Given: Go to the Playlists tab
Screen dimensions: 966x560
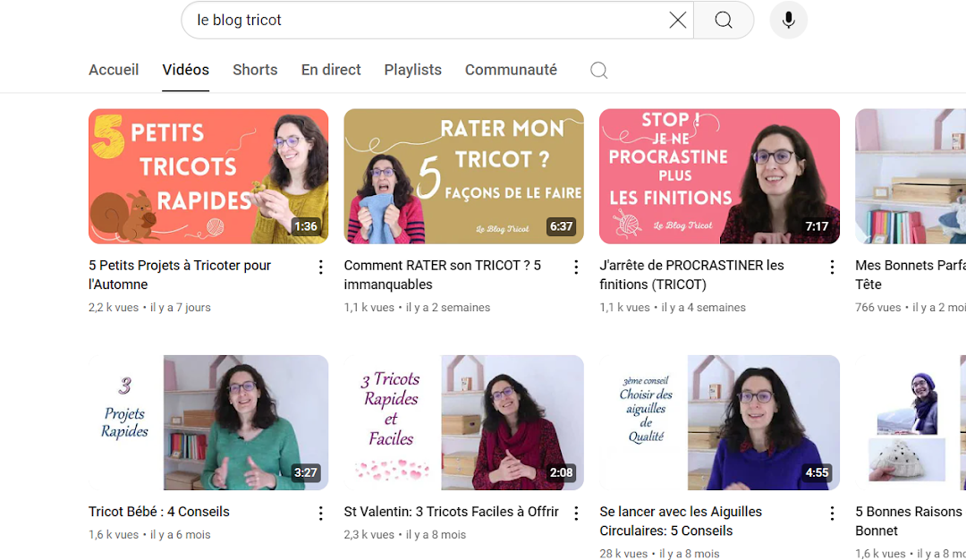Looking at the screenshot, I should [x=412, y=70].
